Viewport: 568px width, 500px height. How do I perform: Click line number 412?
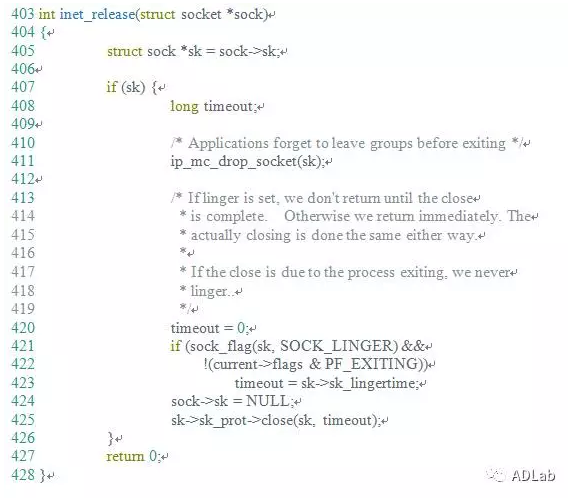click(x=22, y=179)
